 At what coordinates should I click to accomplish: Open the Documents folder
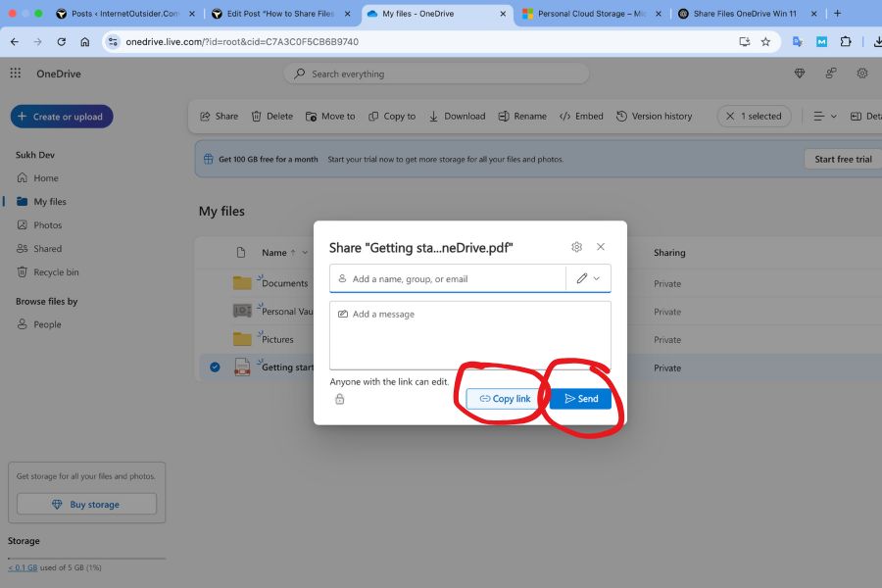(284, 283)
